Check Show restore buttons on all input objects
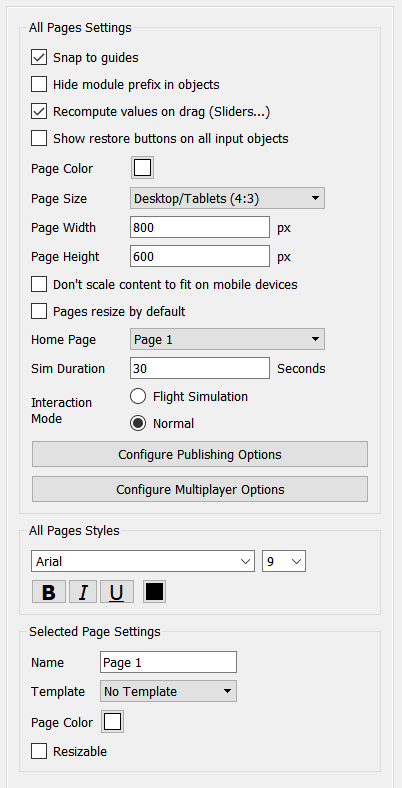Image resolution: width=402 pixels, height=788 pixels. [x=39, y=138]
